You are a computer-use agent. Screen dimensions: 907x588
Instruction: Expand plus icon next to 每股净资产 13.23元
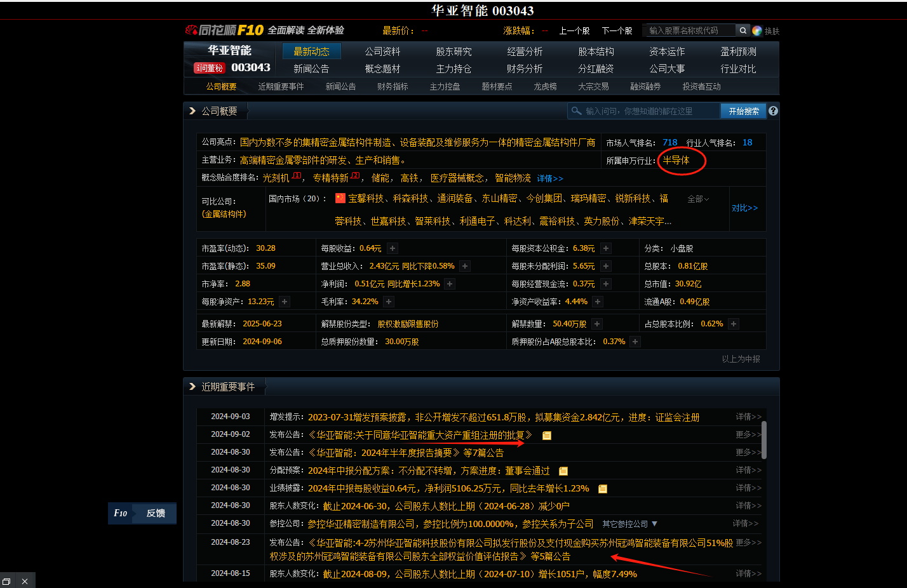point(285,302)
